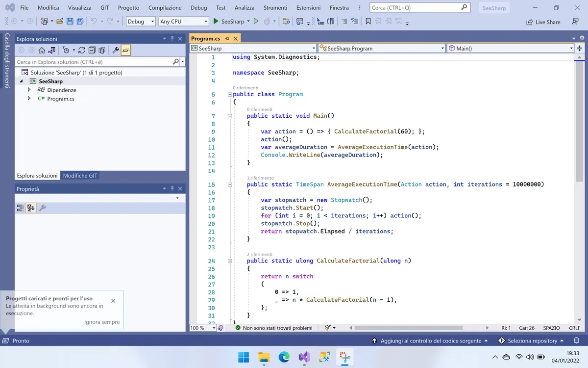This screenshot has height=368, width=588.
Task: Collapse the Main method outlining box
Action: click(x=229, y=116)
